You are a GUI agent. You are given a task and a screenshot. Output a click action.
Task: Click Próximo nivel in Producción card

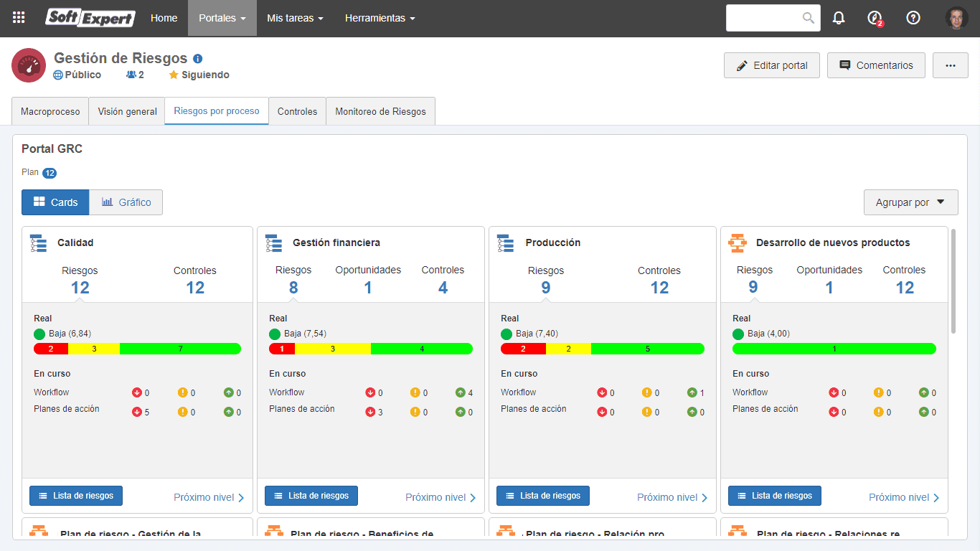point(672,497)
